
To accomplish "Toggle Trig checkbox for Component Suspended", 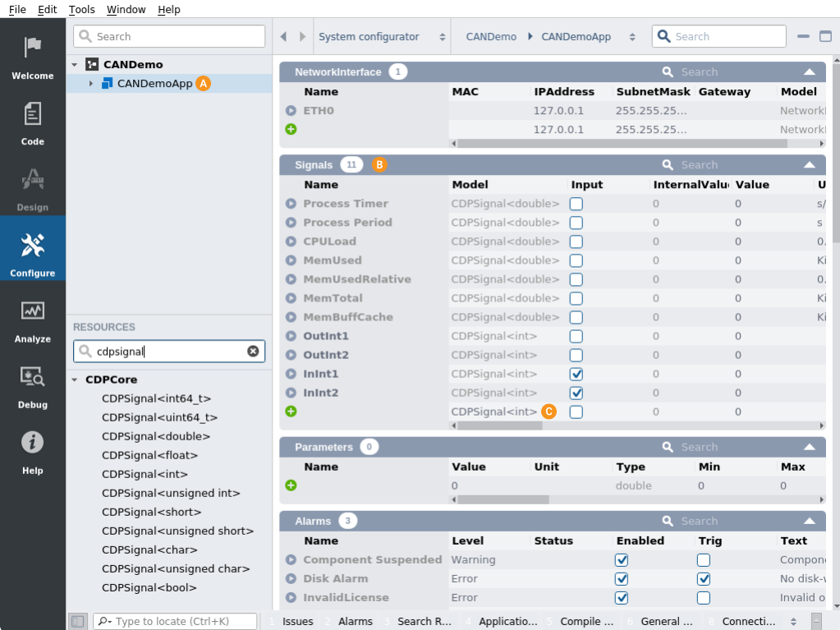I will pyautogui.click(x=704, y=560).
